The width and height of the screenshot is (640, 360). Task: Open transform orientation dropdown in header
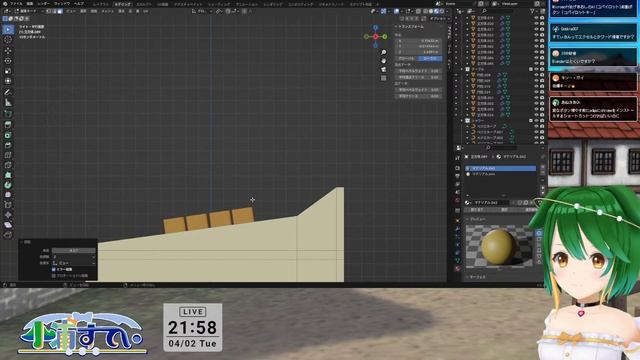[x=201, y=11]
